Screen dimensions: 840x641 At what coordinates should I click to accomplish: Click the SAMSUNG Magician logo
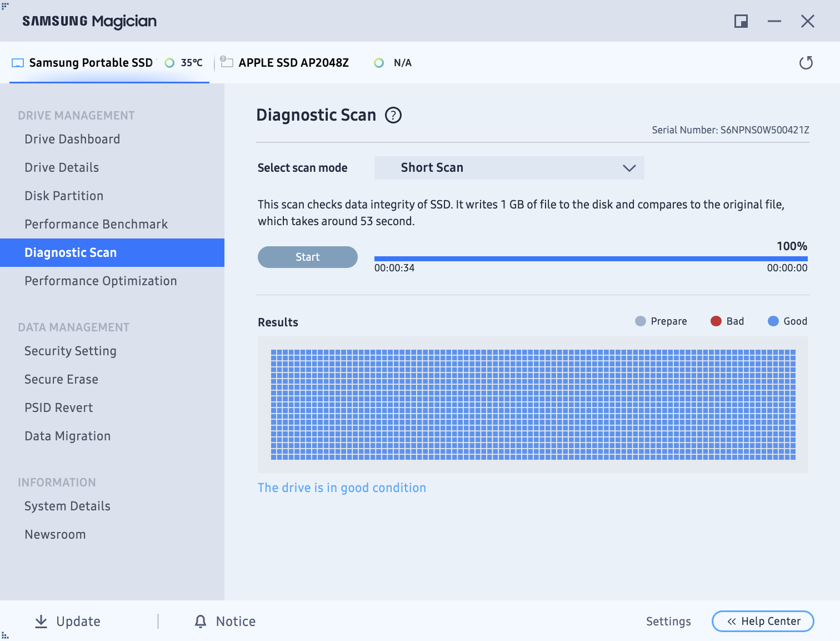pyautogui.click(x=89, y=22)
